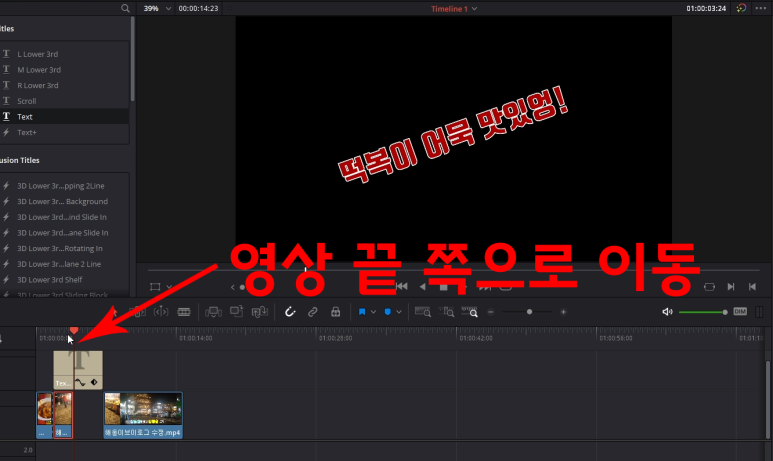
Task: Click the 00:00:14:23 duration timecode
Action: point(198,8)
